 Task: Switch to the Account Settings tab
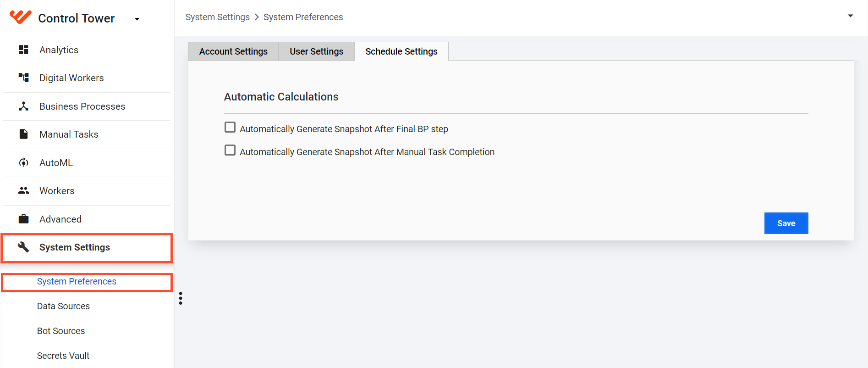pyautogui.click(x=233, y=51)
